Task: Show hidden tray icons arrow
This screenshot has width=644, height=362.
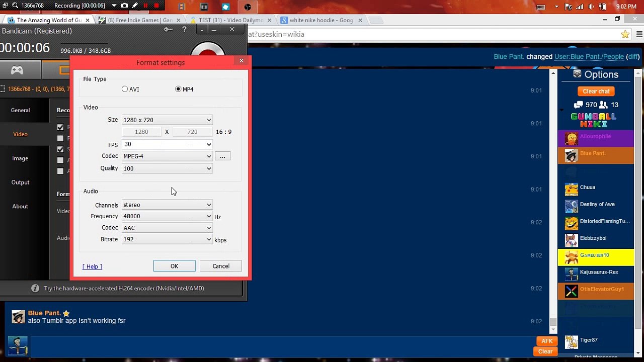Action: point(556,7)
